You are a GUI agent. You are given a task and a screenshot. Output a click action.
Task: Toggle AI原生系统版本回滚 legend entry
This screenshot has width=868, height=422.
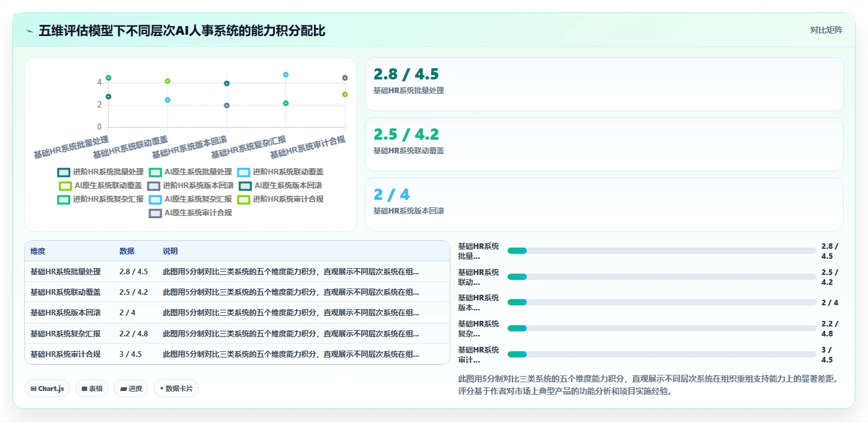[280, 186]
